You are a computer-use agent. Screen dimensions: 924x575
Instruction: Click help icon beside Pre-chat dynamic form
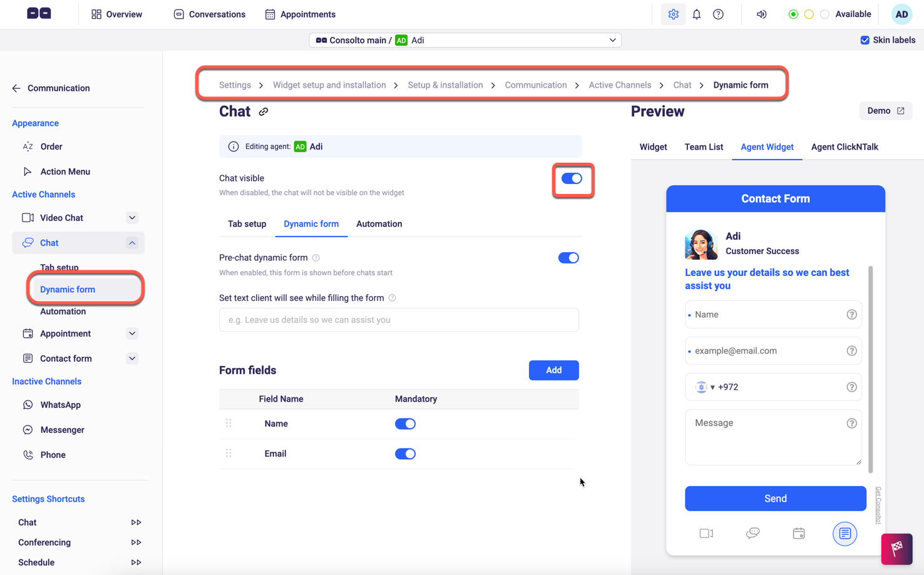click(316, 258)
